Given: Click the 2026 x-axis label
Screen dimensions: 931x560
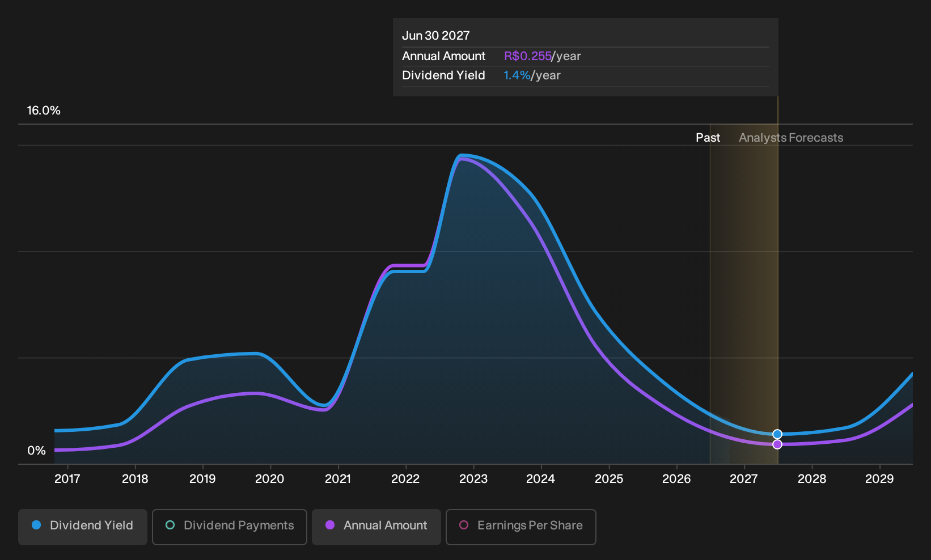Looking at the screenshot, I should pos(676,479).
